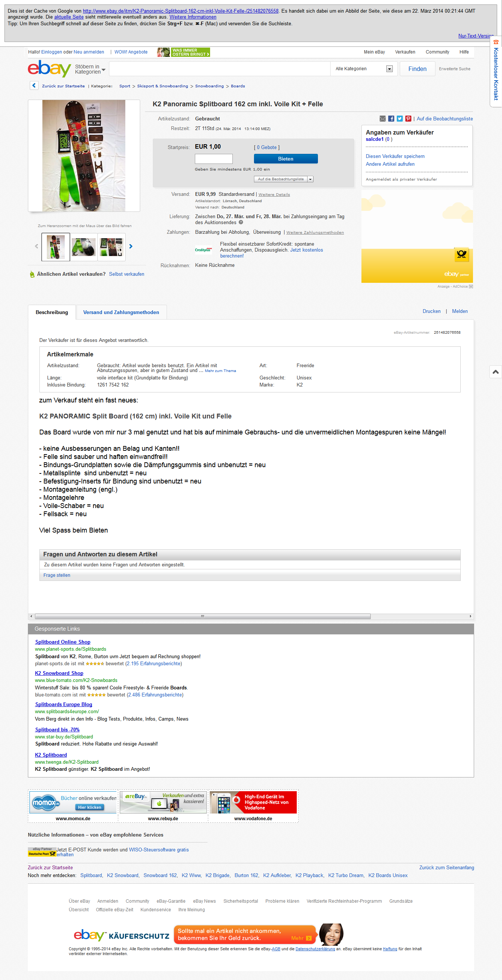The image size is (502, 980).
Task: Share listing on Pinterest icon
Action: pyautogui.click(x=408, y=119)
